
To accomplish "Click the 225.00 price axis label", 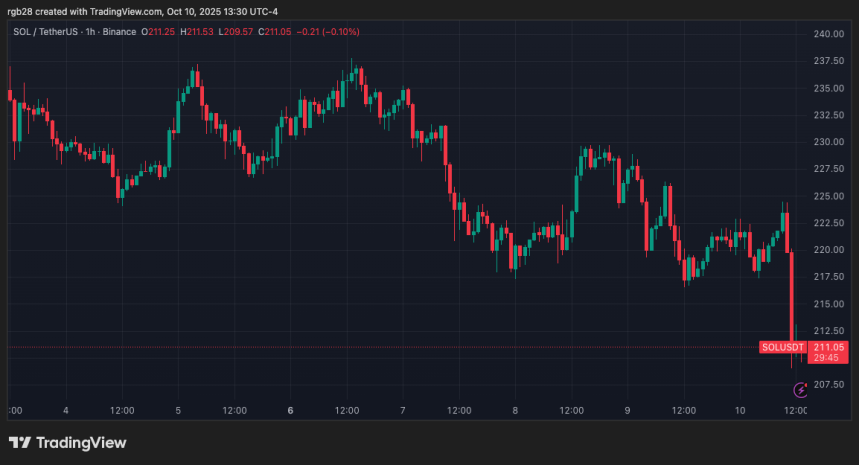I will (827, 196).
